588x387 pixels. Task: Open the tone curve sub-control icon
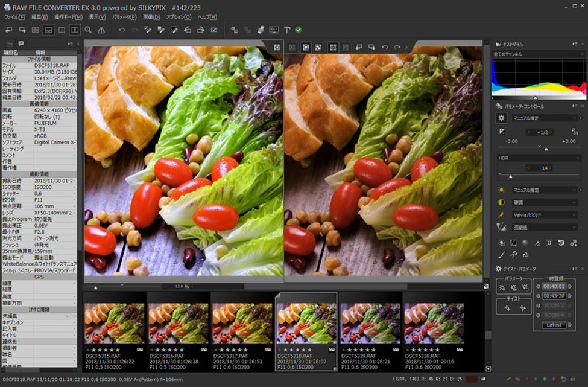point(513,243)
